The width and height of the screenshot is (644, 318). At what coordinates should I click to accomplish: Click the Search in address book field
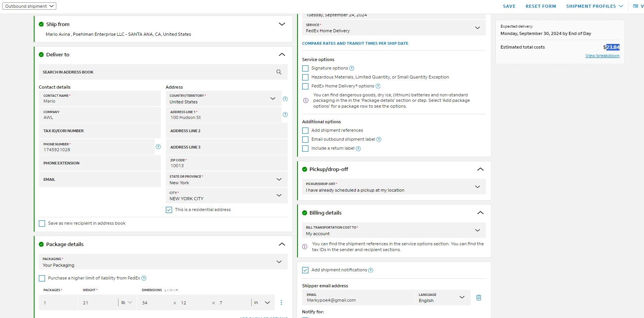coord(163,72)
